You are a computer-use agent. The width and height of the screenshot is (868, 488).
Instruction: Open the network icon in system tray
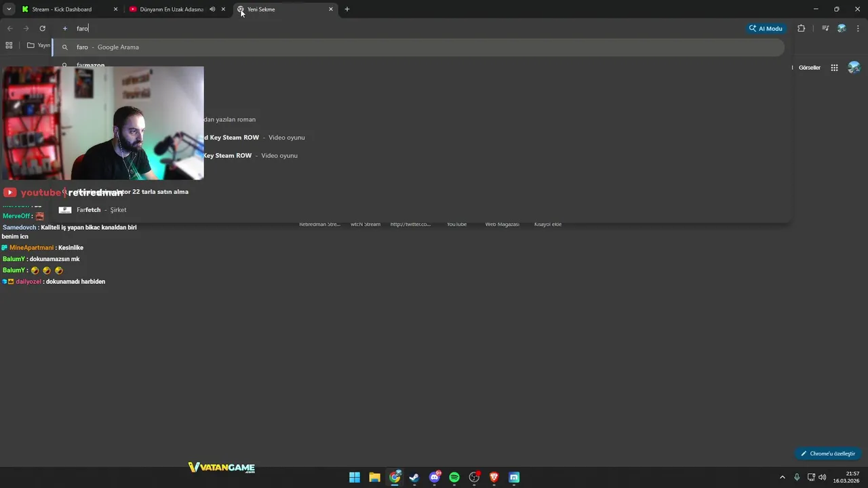coord(811,477)
